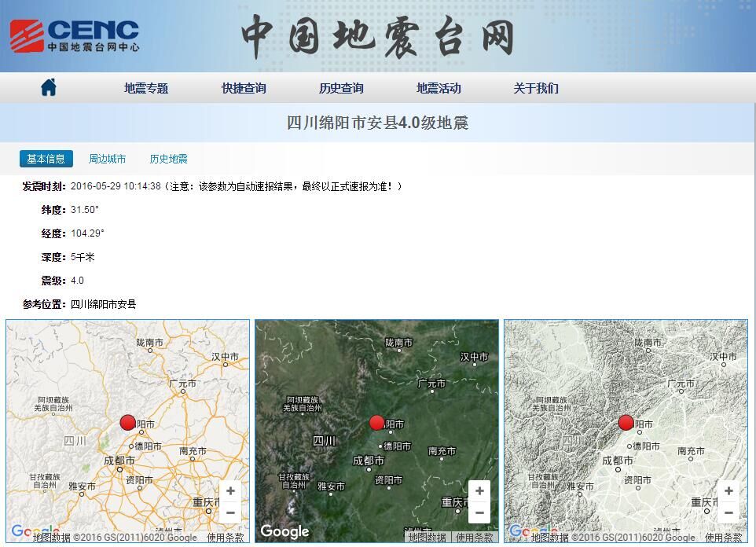Click the 中国地震台网 title banner
The image size is (756, 547).
[x=377, y=36]
